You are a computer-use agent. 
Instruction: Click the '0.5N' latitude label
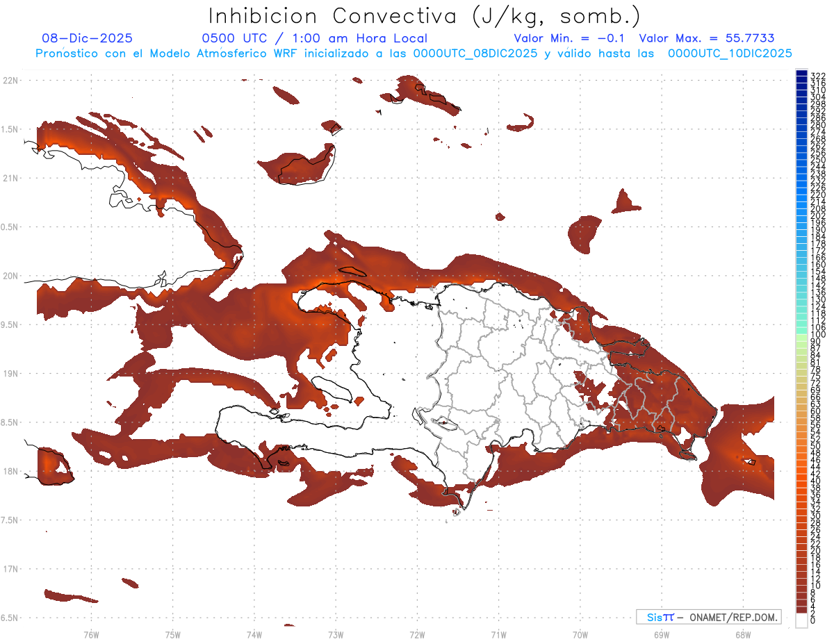(x=10, y=226)
